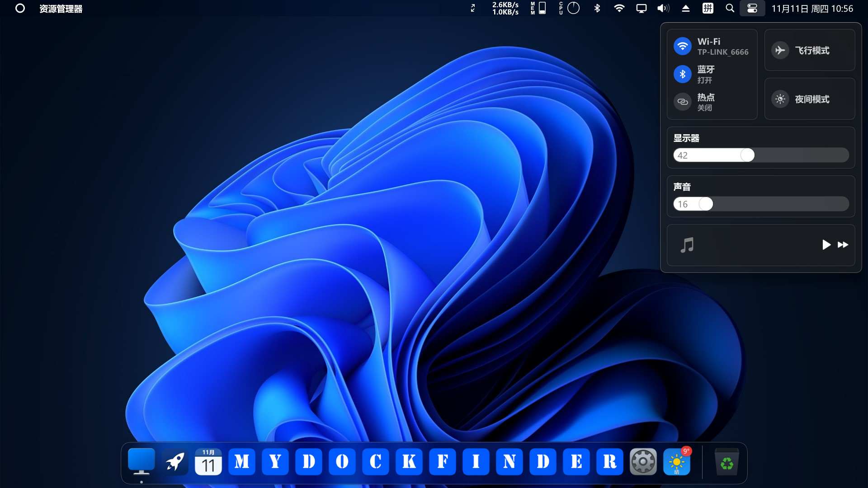The height and width of the screenshot is (488, 868).
Task: Open the weather app showing 9 degrees
Action: [x=677, y=461]
